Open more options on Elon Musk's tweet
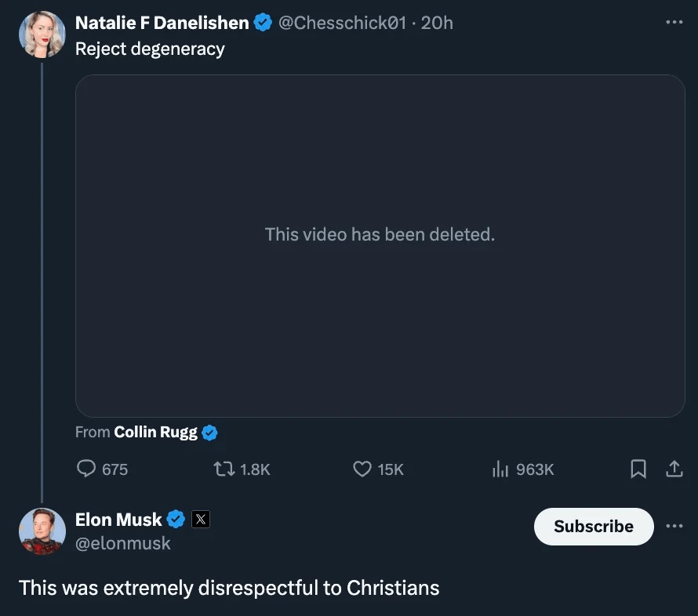 674,526
